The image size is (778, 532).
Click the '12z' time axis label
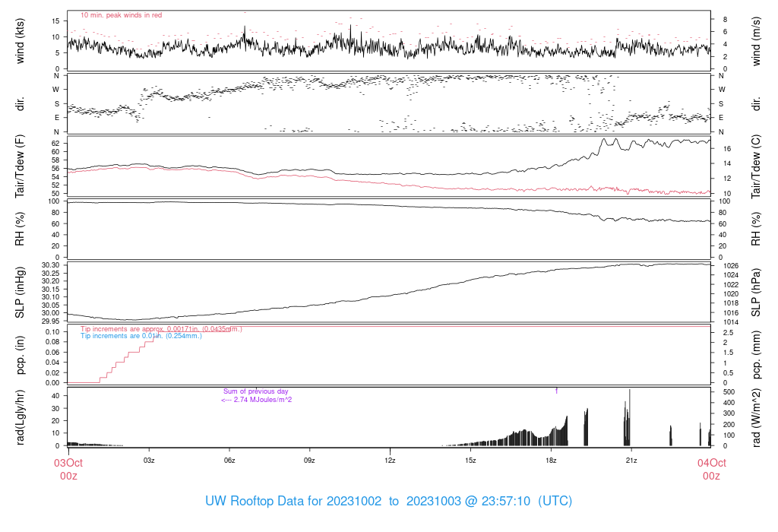click(x=390, y=461)
